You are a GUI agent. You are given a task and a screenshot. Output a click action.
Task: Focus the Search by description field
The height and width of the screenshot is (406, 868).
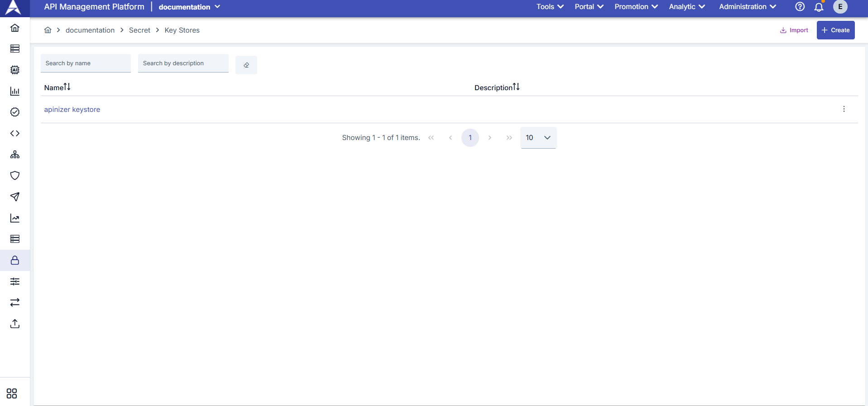pyautogui.click(x=183, y=63)
